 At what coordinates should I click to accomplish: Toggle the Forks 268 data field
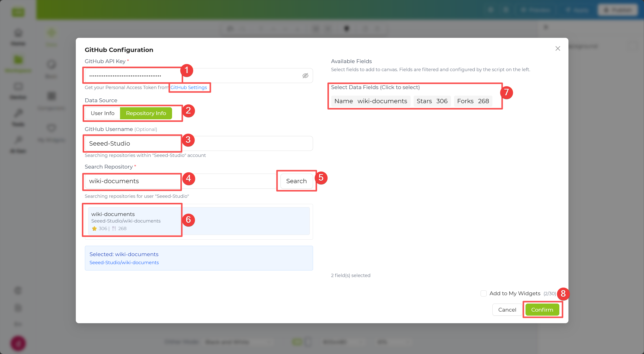(x=473, y=101)
